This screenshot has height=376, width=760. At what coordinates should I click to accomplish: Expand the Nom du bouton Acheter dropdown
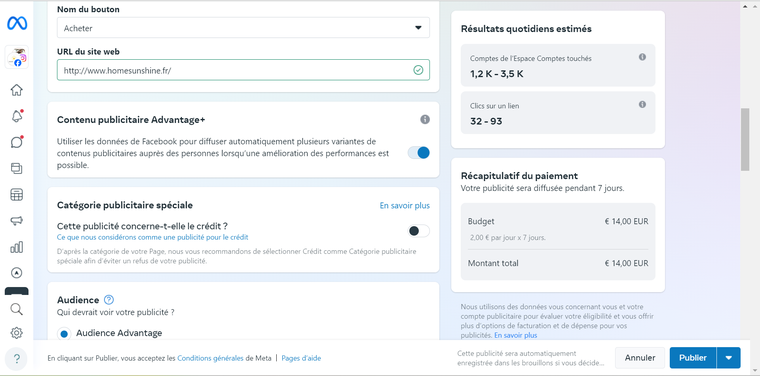243,28
